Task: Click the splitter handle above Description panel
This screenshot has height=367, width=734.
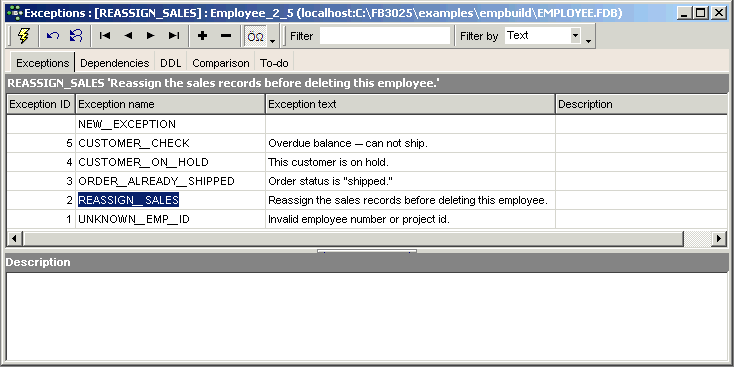Action: (x=367, y=251)
